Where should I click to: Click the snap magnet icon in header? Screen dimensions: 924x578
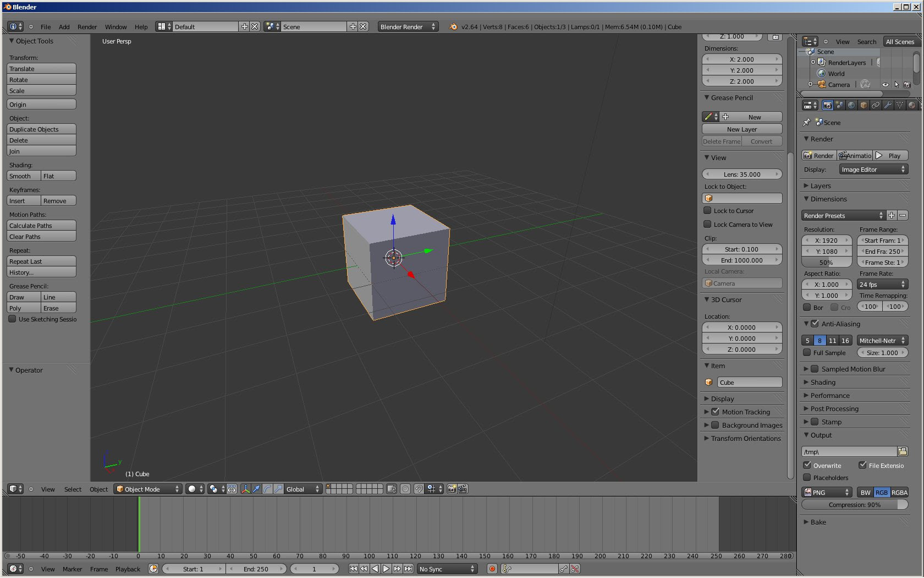pos(419,489)
